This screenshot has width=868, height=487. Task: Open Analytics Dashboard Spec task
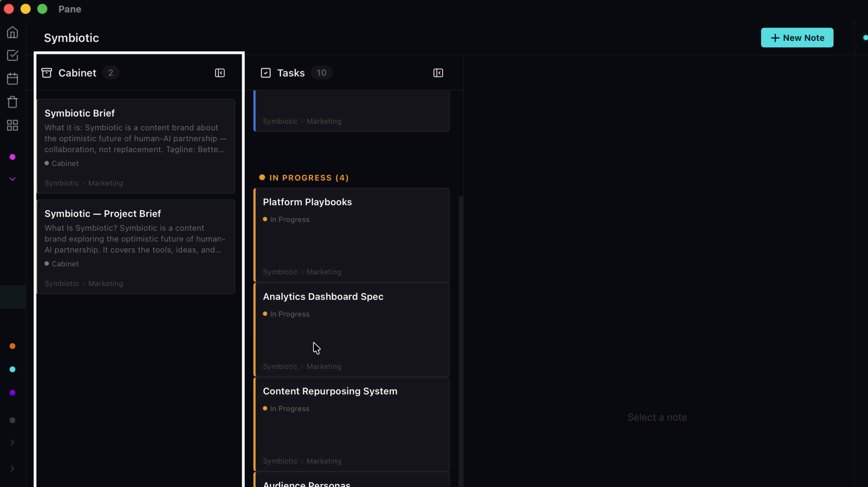(x=351, y=330)
